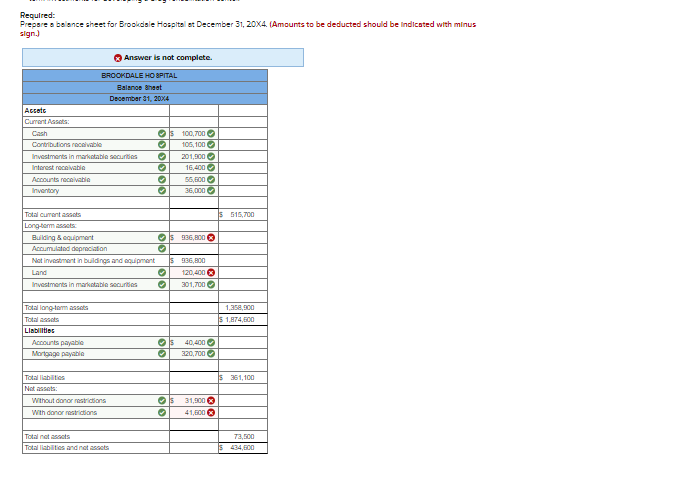Click the green check after 105,100 value

211,144
